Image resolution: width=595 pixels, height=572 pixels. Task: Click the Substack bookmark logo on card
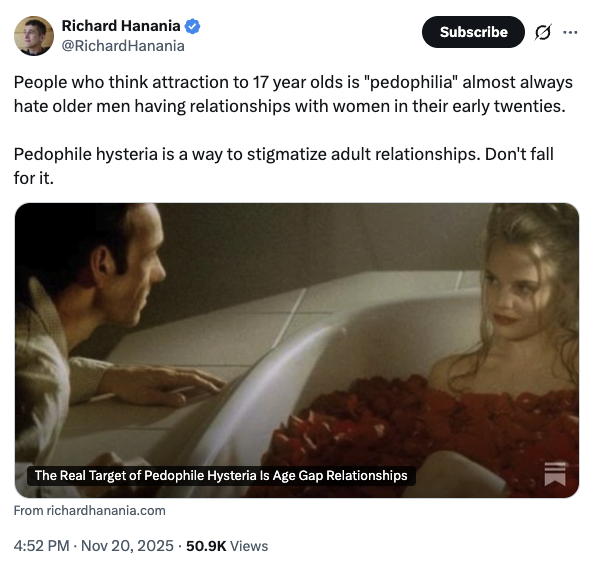(x=555, y=474)
